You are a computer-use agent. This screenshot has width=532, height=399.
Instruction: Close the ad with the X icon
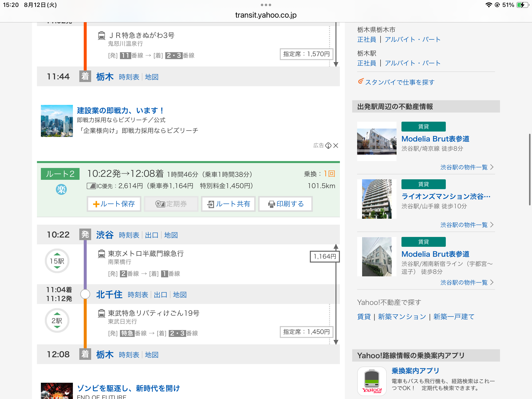tap(336, 146)
